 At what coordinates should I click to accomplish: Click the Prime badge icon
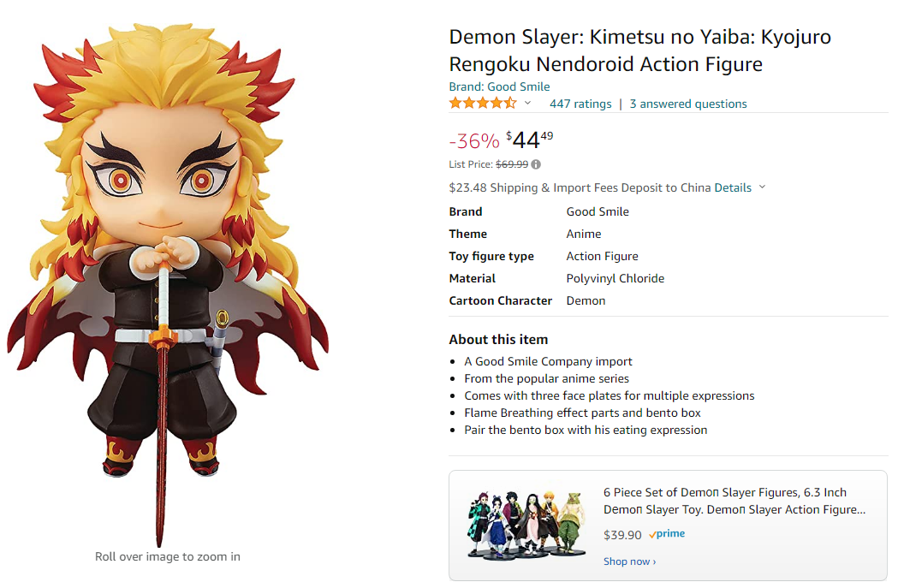(667, 534)
